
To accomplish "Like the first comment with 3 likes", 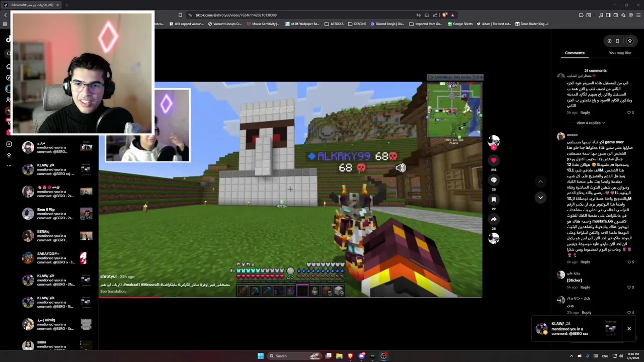I will point(628,113).
